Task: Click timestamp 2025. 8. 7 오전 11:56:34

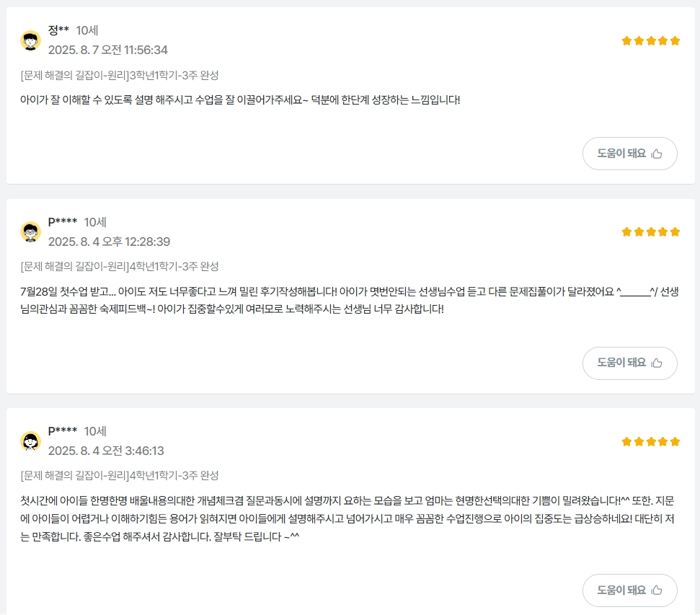Action: pyautogui.click(x=107, y=50)
